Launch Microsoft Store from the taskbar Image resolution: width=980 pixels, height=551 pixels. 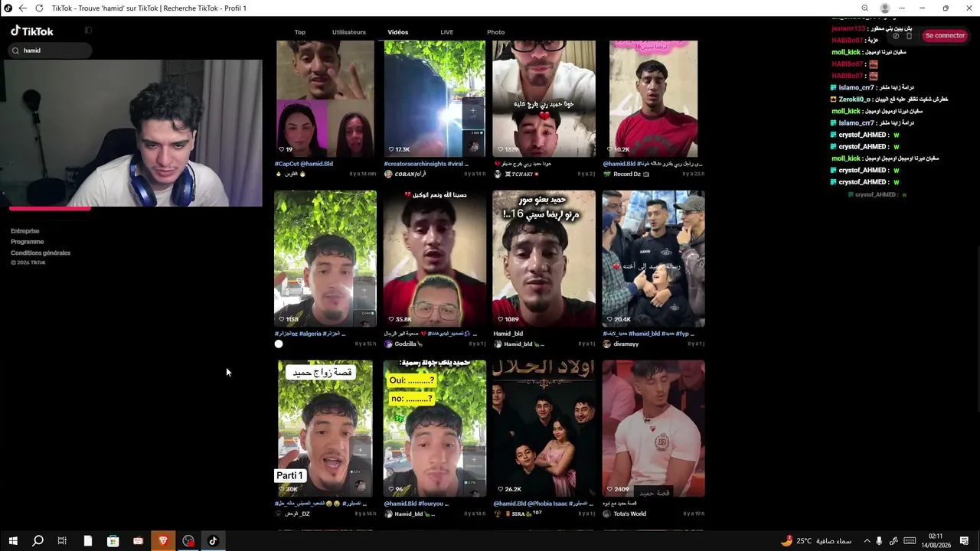(x=113, y=541)
